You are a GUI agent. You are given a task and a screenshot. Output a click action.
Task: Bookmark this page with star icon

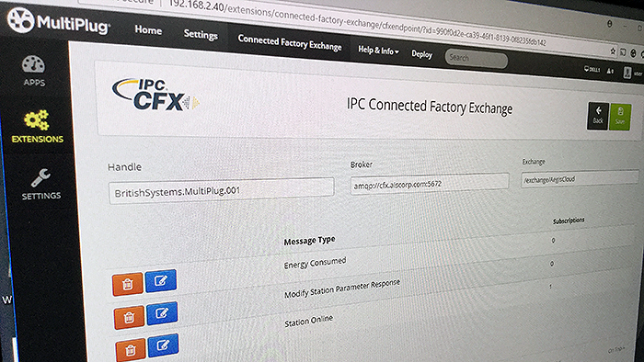tap(613, 51)
